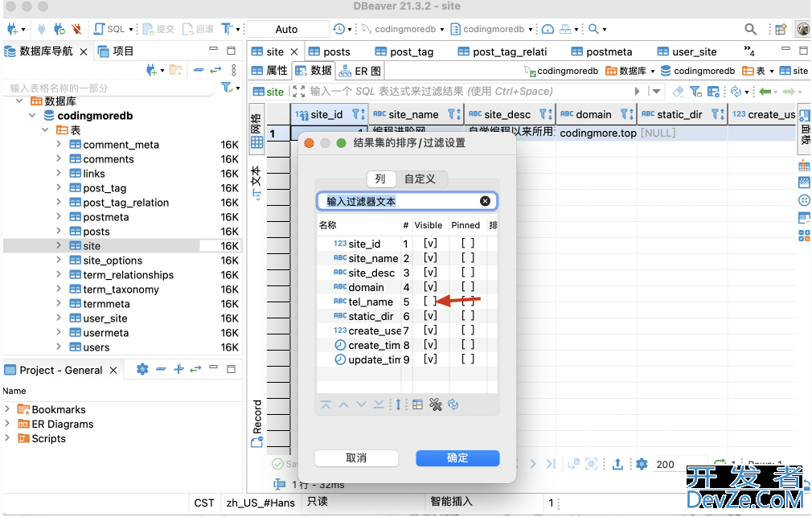Toggle Pinned checkbox for create_time
The image size is (812, 517).
pyautogui.click(x=468, y=345)
